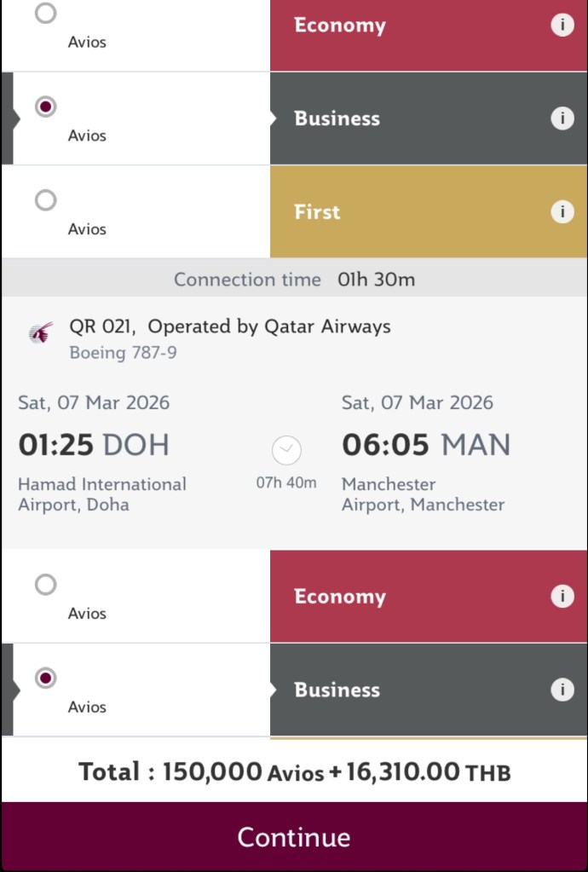
Task: Expand the Economy fare band arrow
Action: point(274,25)
